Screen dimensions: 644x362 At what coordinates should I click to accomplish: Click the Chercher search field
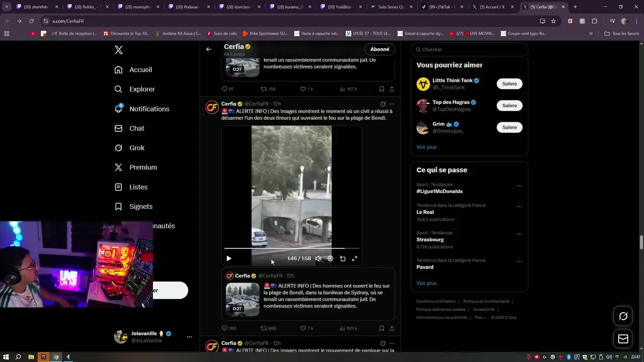[469, 49]
